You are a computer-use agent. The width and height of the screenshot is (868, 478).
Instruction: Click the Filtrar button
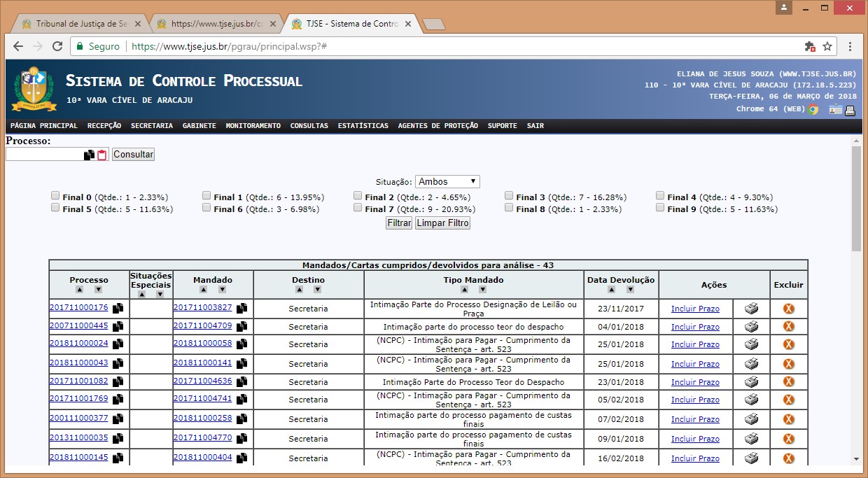pos(399,223)
